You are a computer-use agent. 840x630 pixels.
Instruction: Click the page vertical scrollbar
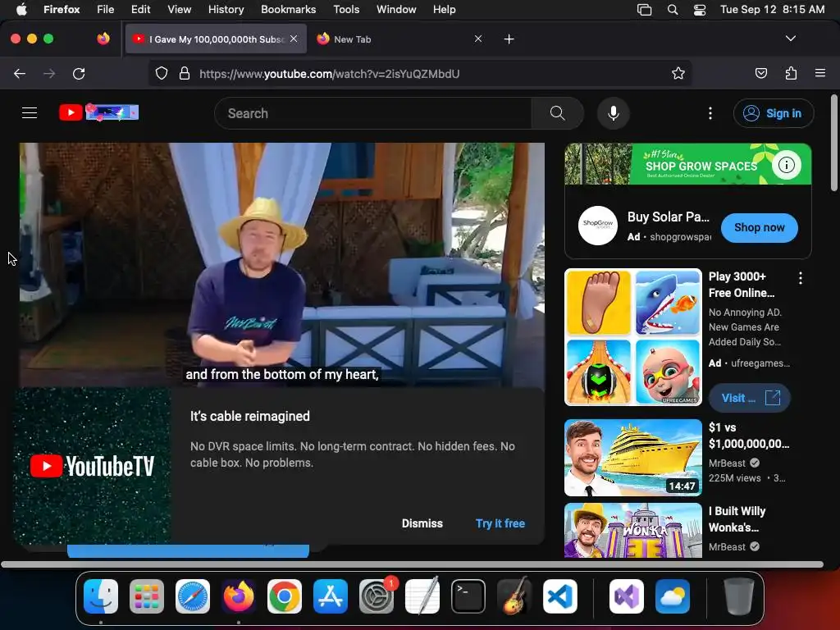833,143
